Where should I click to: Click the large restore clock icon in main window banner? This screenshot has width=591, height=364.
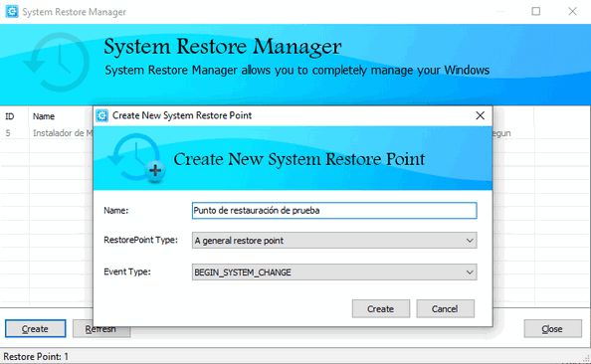click(57, 63)
